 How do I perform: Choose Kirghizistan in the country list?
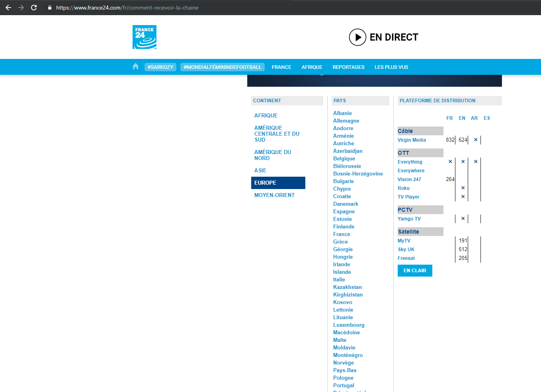coord(348,294)
